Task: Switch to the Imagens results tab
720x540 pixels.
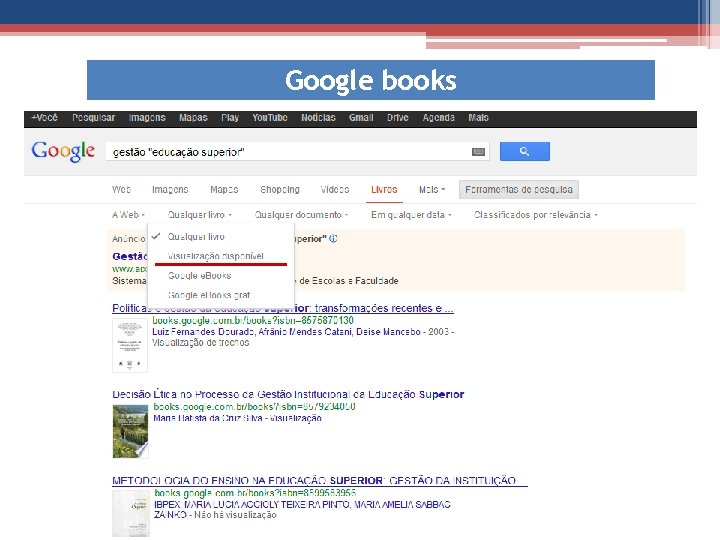Action: [x=170, y=189]
